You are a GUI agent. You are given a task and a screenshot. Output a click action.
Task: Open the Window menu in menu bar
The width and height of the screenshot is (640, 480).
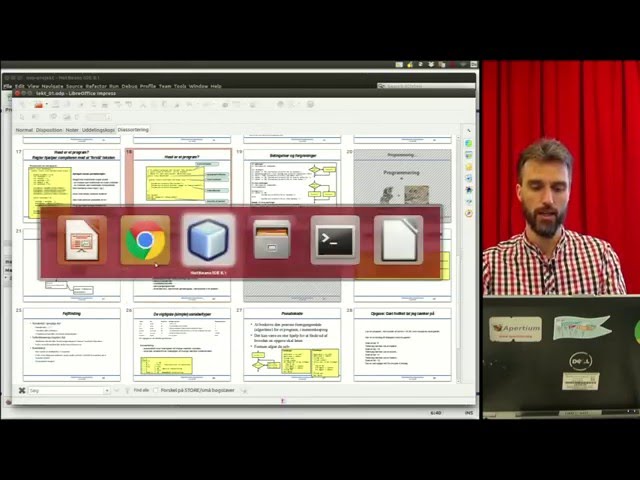coord(198,87)
